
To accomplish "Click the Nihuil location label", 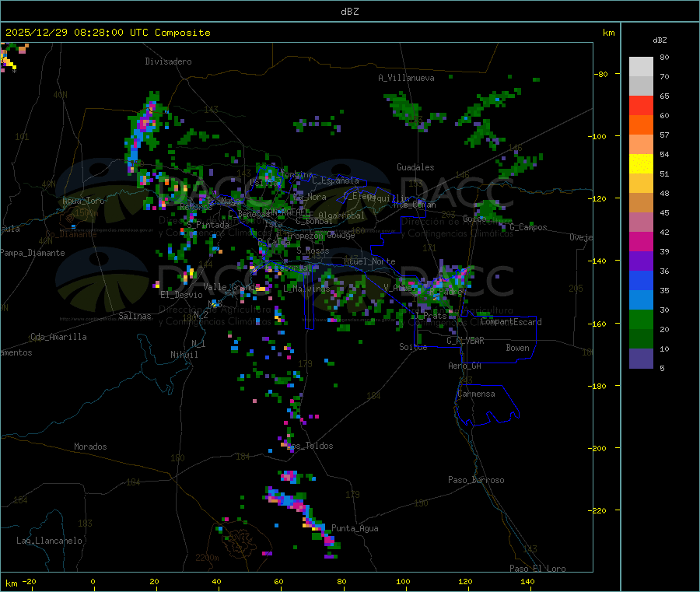I will coord(184,355).
